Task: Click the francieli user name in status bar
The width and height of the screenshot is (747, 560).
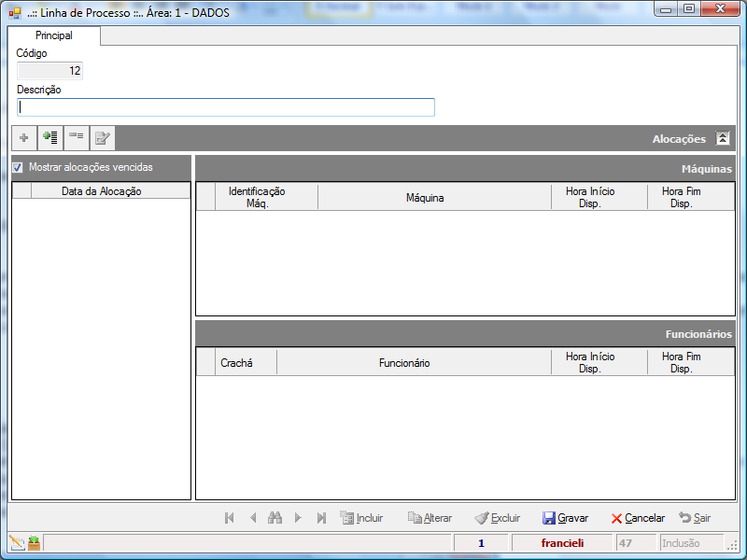Action: [x=562, y=543]
